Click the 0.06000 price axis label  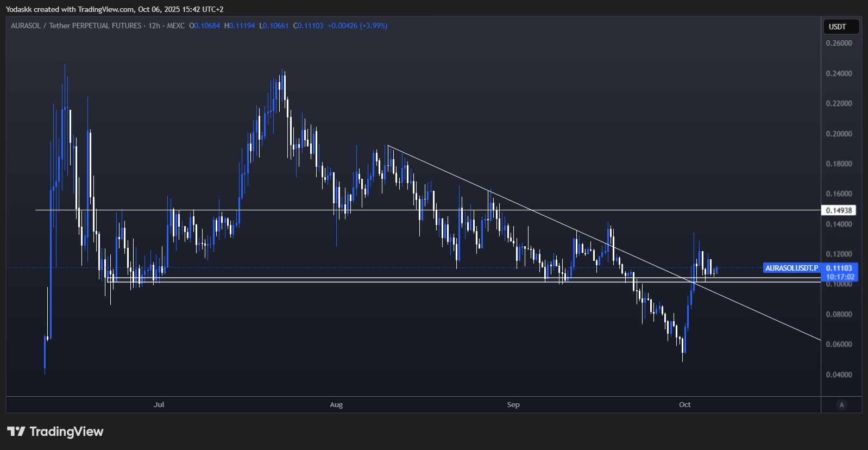pos(839,344)
